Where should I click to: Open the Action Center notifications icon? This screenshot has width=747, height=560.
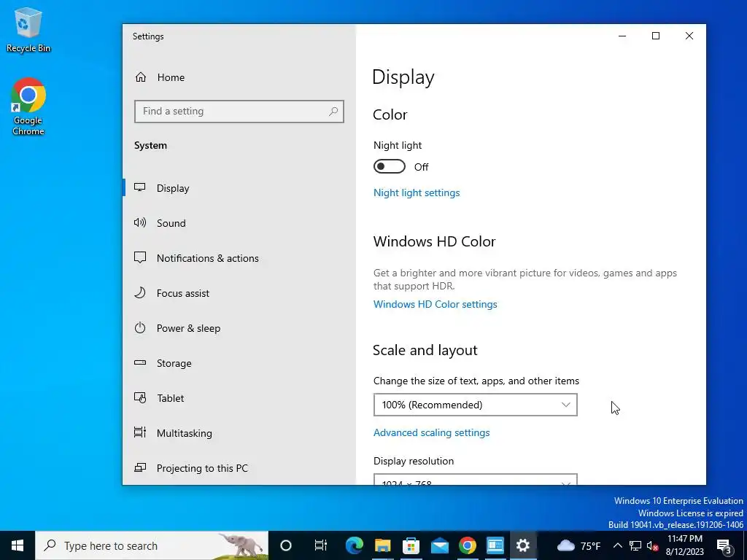(724, 545)
